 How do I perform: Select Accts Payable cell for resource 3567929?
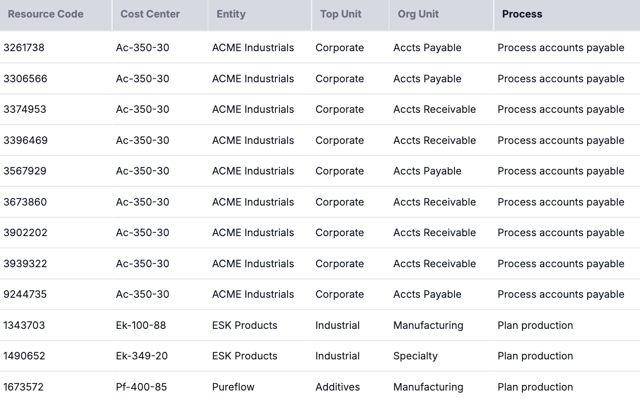click(x=427, y=171)
